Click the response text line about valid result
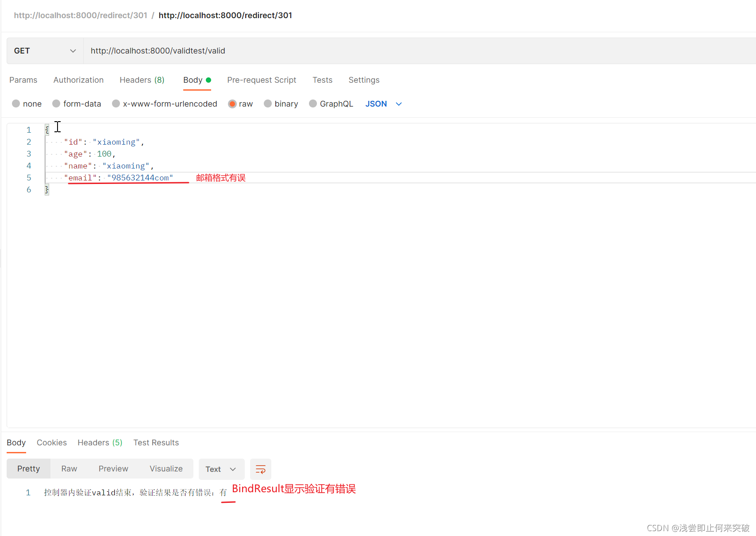 coord(135,493)
